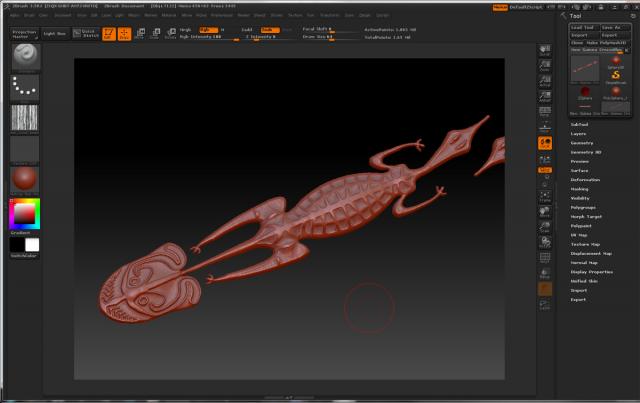Expand the Masking section
Viewport: 640px width, 403px height.
(x=580, y=188)
